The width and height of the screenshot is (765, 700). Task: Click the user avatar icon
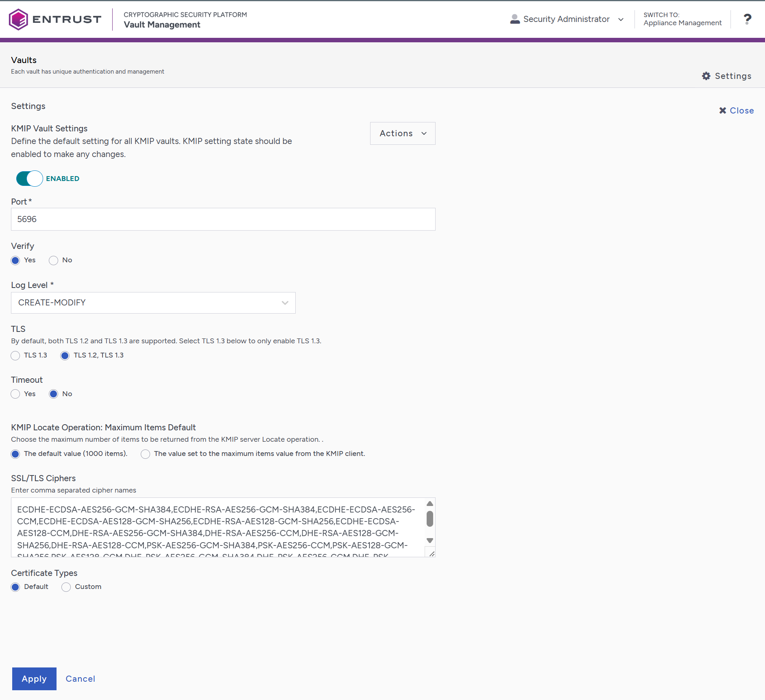point(515,19)
